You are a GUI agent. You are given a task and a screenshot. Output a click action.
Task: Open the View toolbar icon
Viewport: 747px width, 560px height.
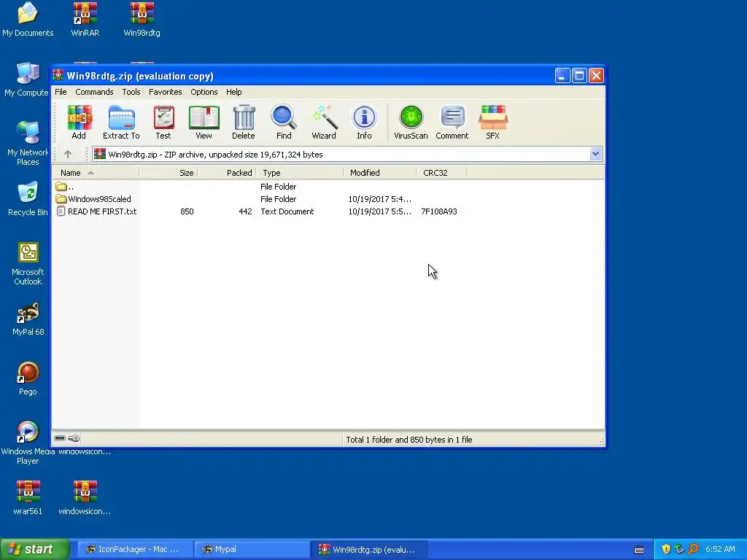[204, 122]
